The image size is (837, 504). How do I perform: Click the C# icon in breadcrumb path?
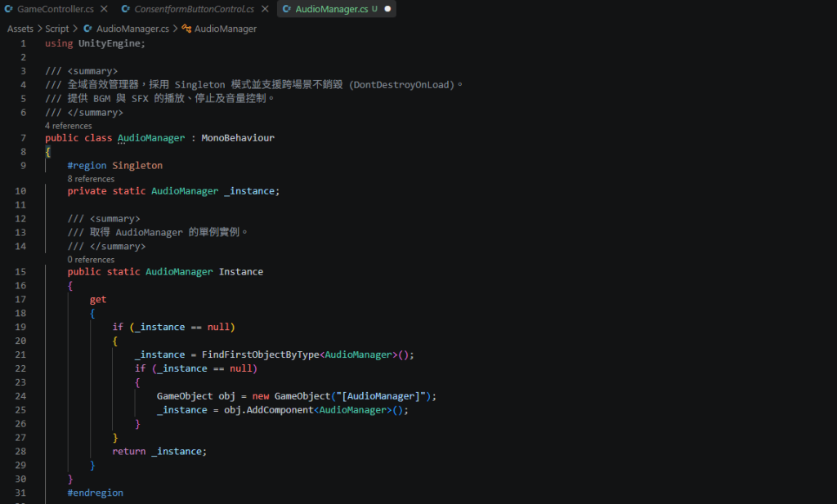click(88, 29)
